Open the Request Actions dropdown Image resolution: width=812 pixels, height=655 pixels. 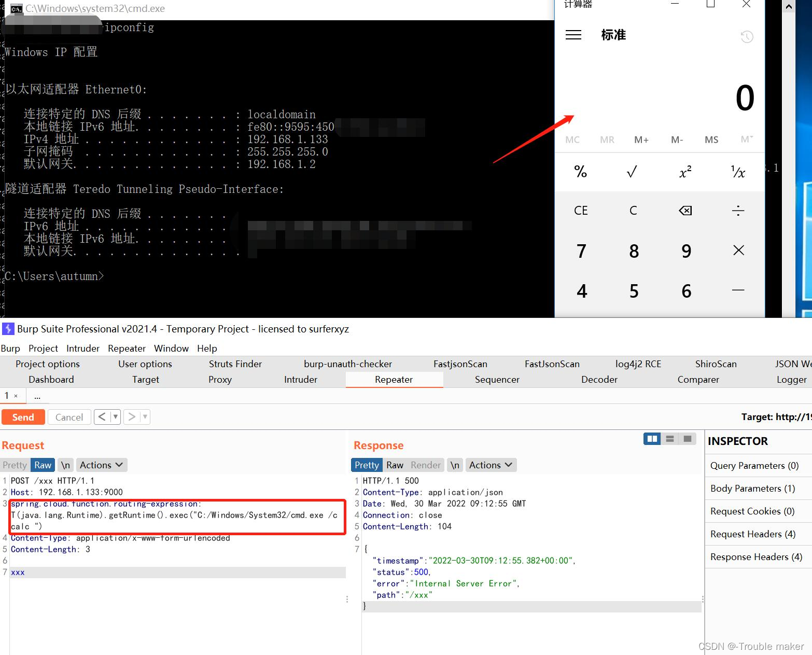coord(101,465)
